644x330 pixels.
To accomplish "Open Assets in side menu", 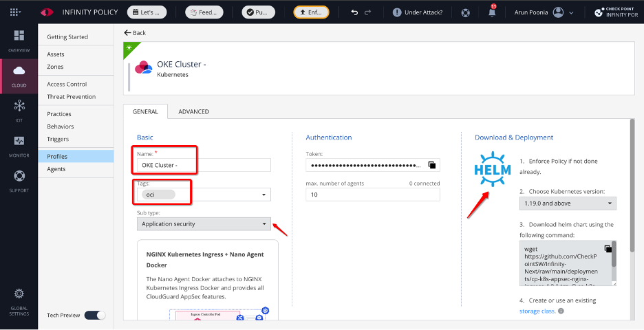I will pos(56,54).
